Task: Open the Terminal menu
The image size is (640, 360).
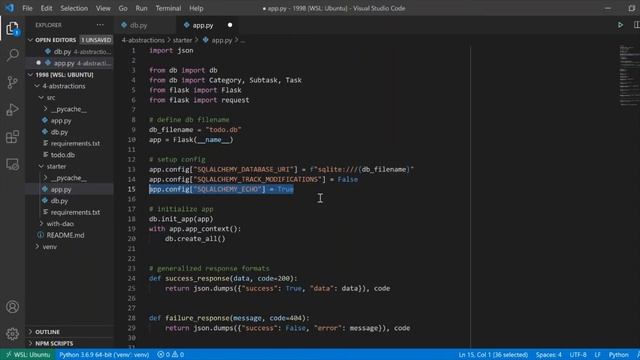Action: coord(168,8)
